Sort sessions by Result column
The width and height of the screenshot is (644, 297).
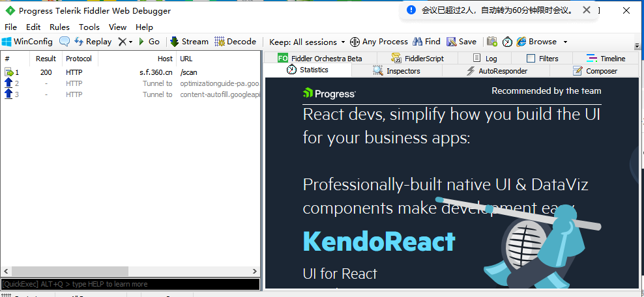46,59
